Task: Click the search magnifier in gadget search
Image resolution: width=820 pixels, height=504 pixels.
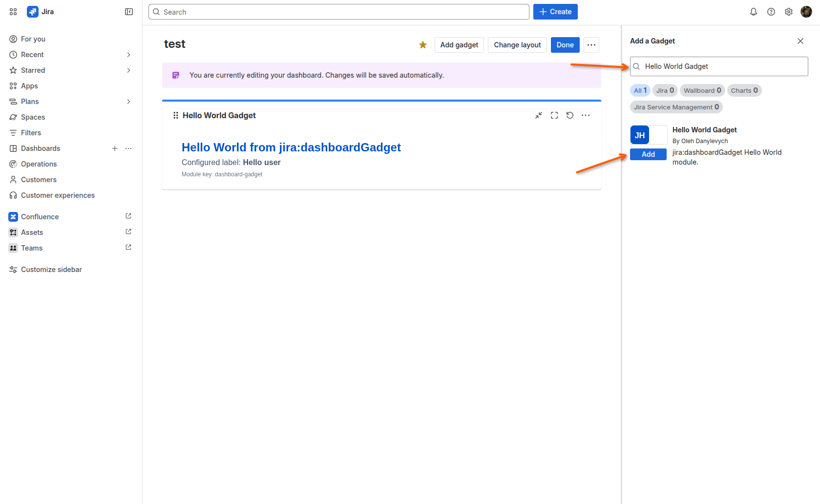Action: [637, 66]
